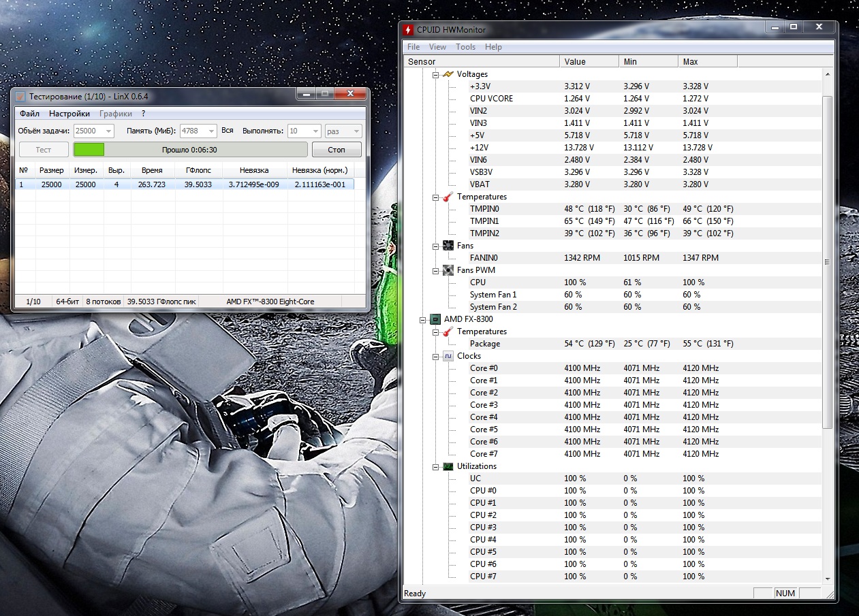
Task: Open the Объём задачи dropdown
Action: [109, 131]
